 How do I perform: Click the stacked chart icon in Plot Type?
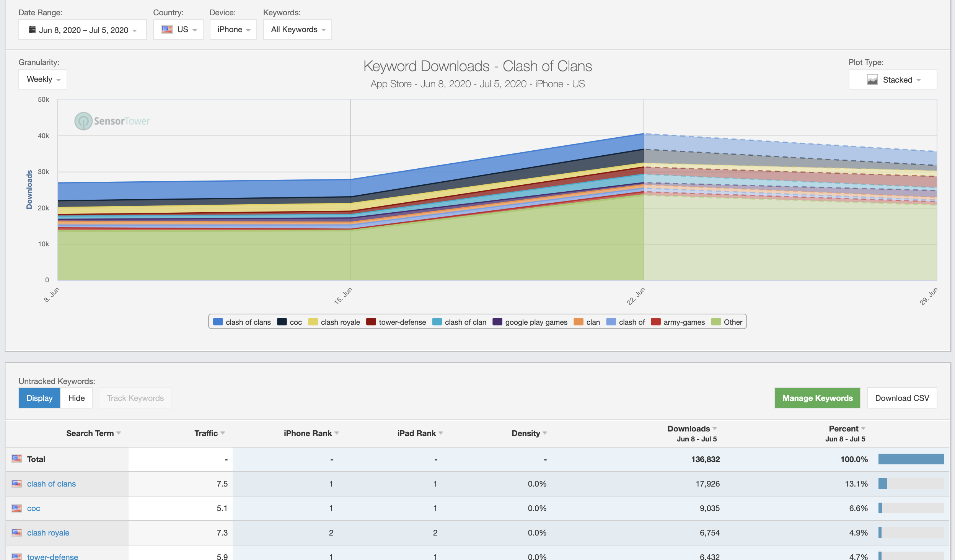(x=872, y=80)
